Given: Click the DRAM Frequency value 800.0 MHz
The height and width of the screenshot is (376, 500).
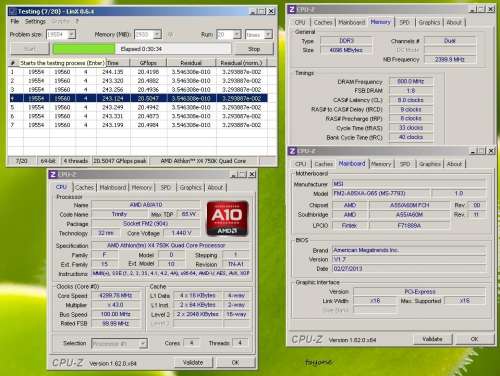Looking at the screenshot, I should (x=410, y=81).
